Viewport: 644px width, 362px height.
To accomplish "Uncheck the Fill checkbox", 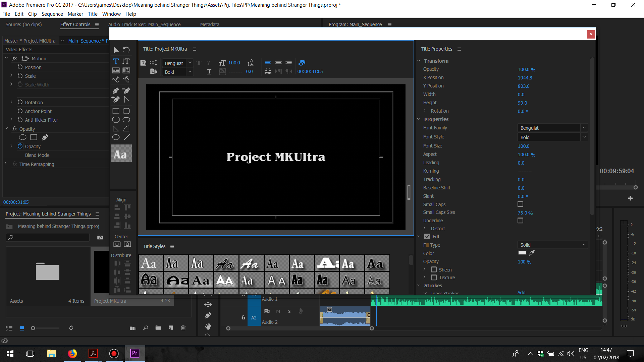I will pos(427,236).
